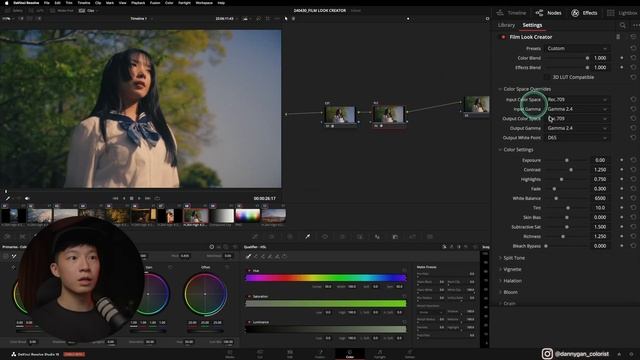Image resolution: width=640 pixels, height=360 pixels.
Task: Open Input Color Space dropdown
Action: 577,99
